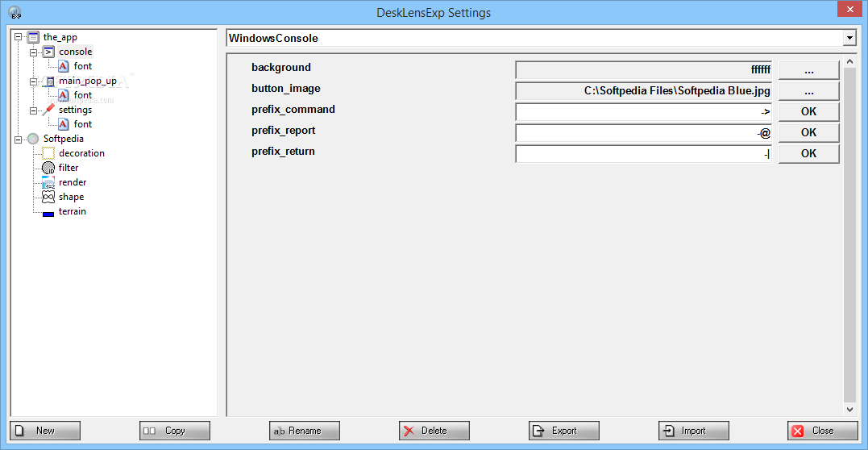Collapse the main_pop_up tree node
This screenshot has height=450, width=868.
(x=33, y=81)
